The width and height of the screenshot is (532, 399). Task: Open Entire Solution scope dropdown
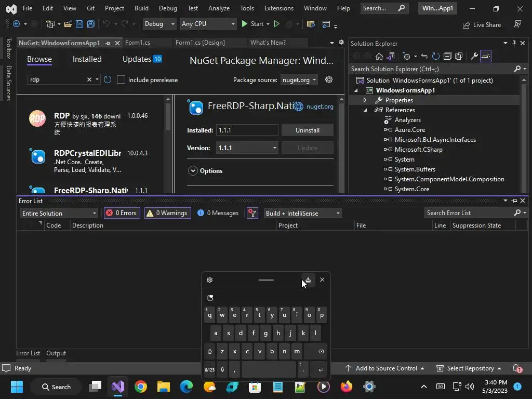[59, 214]
